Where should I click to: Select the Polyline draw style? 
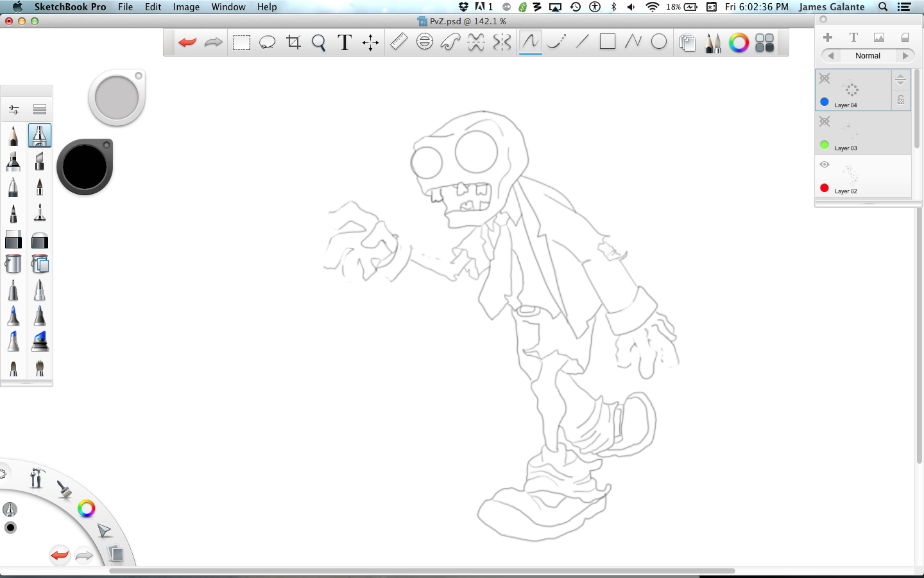coord(633,42)
